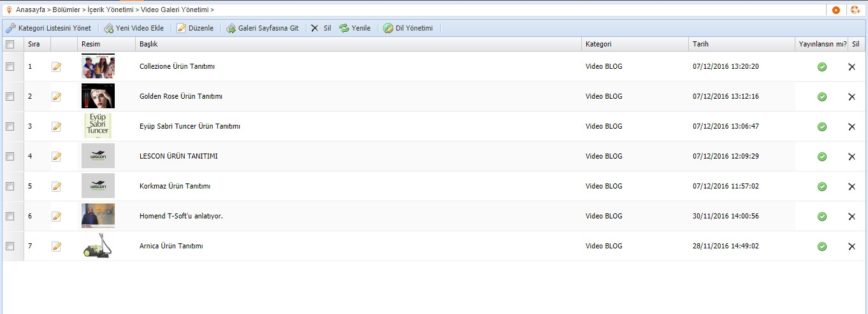This screenshot has height=314, width=868.
Task: Toggle publish status of Korkmaz Ürün Tanıtımı
Action: point(822,187)
